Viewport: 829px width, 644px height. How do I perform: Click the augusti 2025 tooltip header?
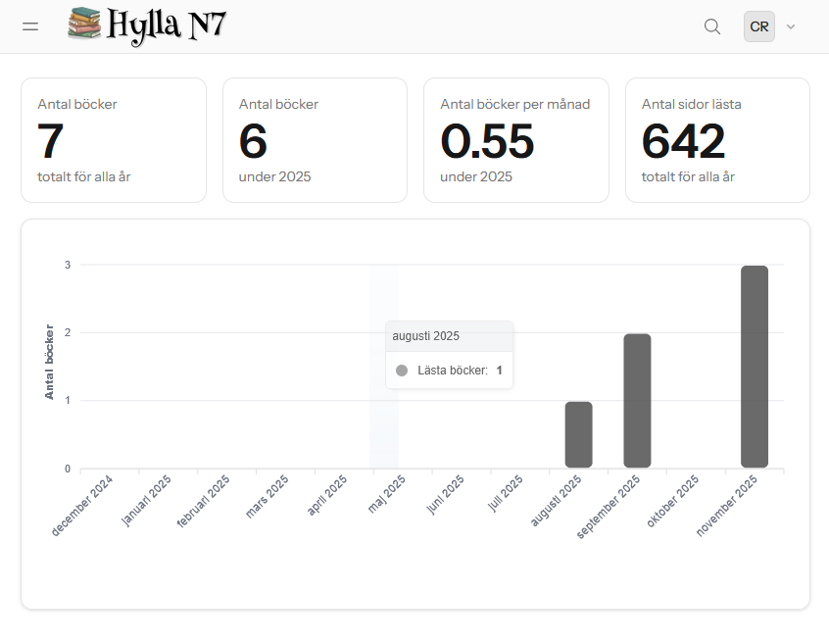[449, 336]
